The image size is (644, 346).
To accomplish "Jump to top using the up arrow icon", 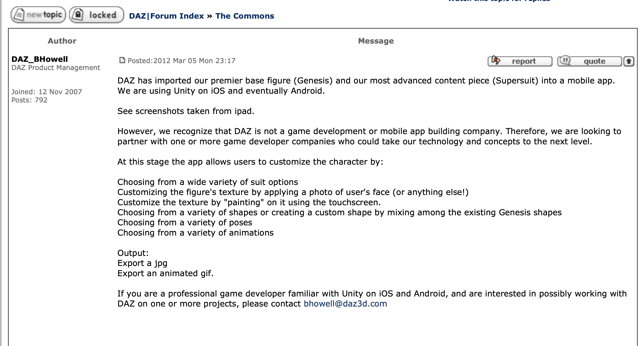I will (x=629, y=61).
